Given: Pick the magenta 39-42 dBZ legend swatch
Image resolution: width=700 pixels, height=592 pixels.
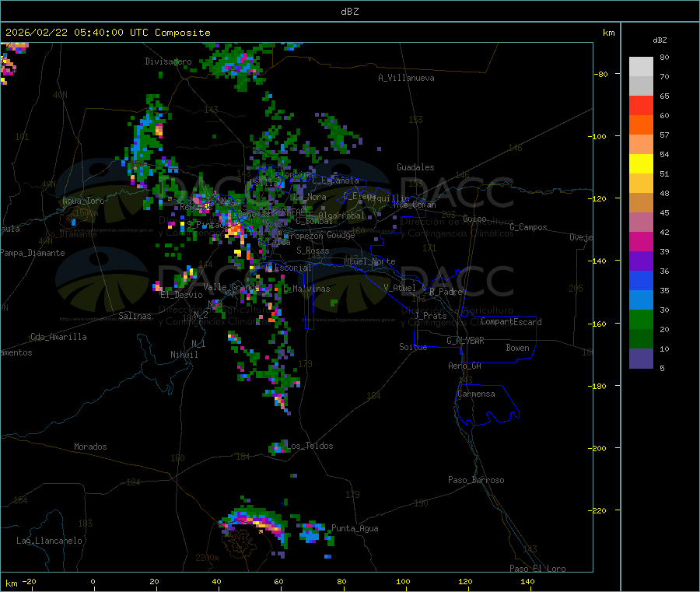Looking at the screenshot, I should pos(641,241).
